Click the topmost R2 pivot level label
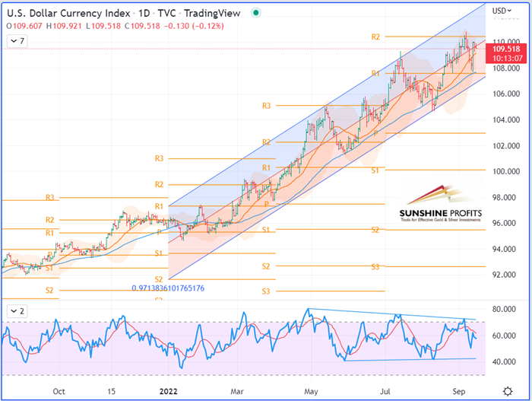Viewport: 532px width, 401px height. click(x=375, y=37)
